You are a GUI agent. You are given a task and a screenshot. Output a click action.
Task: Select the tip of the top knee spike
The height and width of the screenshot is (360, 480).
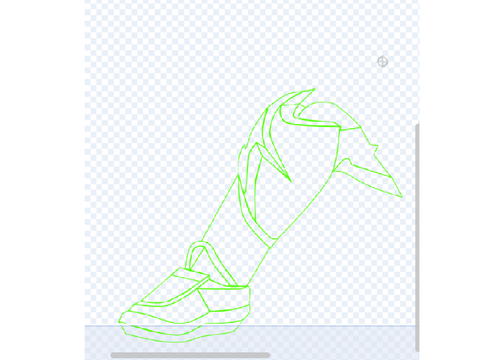(314, 89)
